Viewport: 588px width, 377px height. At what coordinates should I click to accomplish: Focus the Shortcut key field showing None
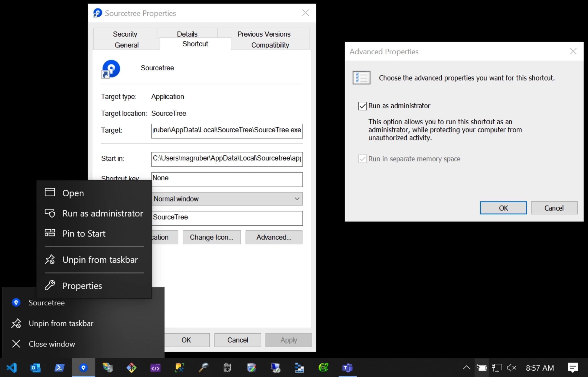click(227, 180)
